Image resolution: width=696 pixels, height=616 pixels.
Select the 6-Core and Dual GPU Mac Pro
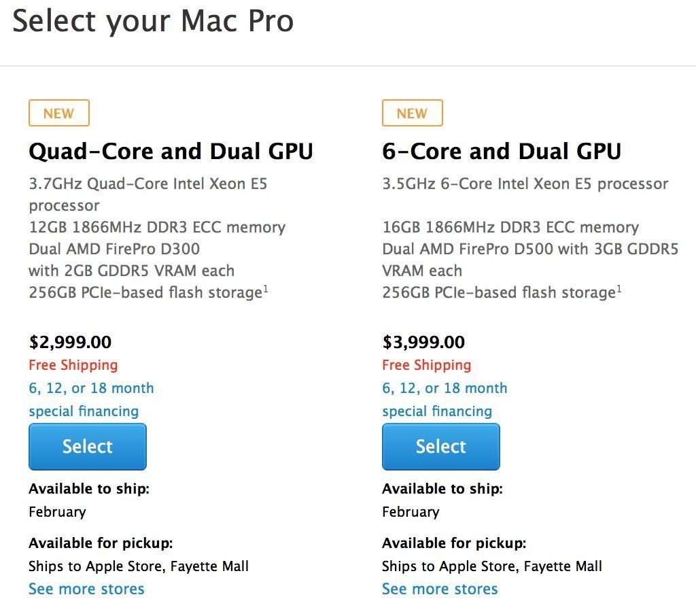[440, 447]
